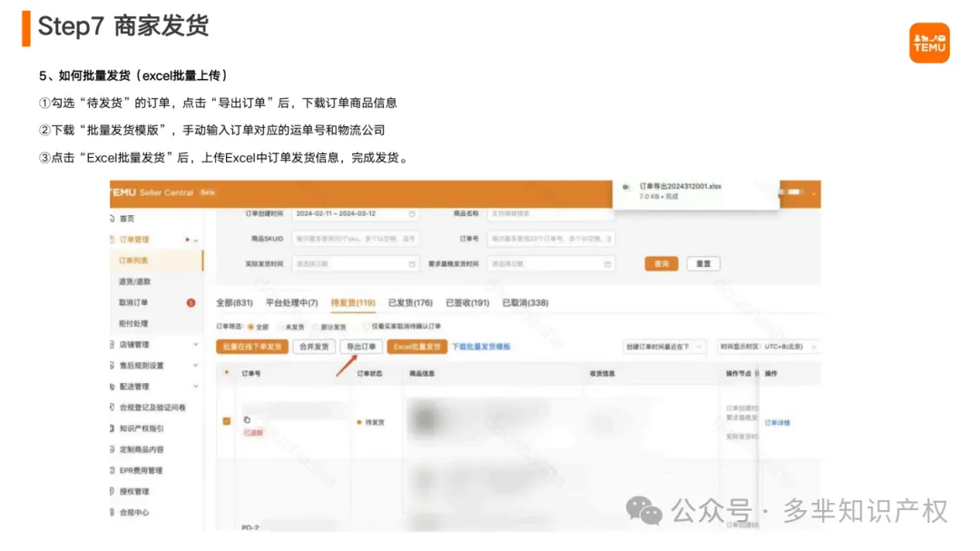Click the 重置 button
Viewport: 980px width, 551px height.
pos(704,264)
